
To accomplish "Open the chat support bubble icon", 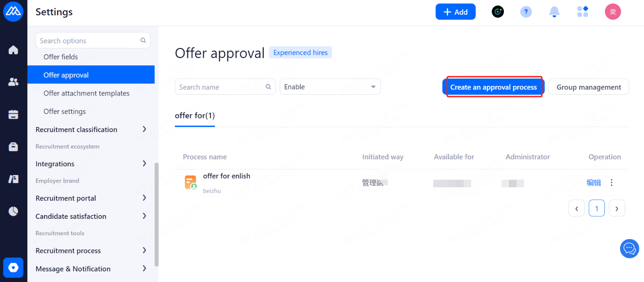I will (x=629, y=249).
